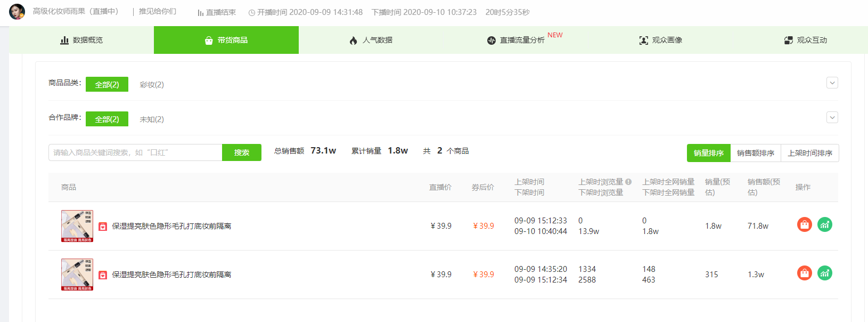Screen dimensions: 868x322
Task: Click red platform badge in 1.3w product row
Action: click(103, 275)
